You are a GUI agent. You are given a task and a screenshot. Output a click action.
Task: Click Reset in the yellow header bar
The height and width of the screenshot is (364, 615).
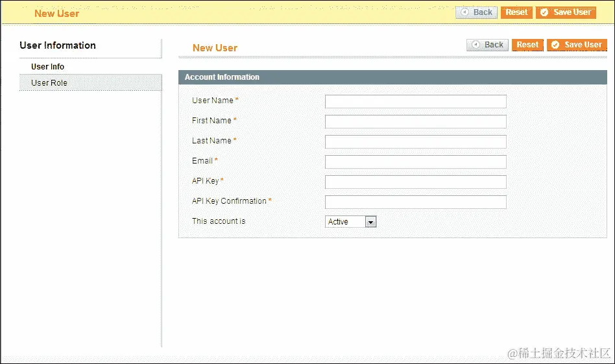pos(516,12)
